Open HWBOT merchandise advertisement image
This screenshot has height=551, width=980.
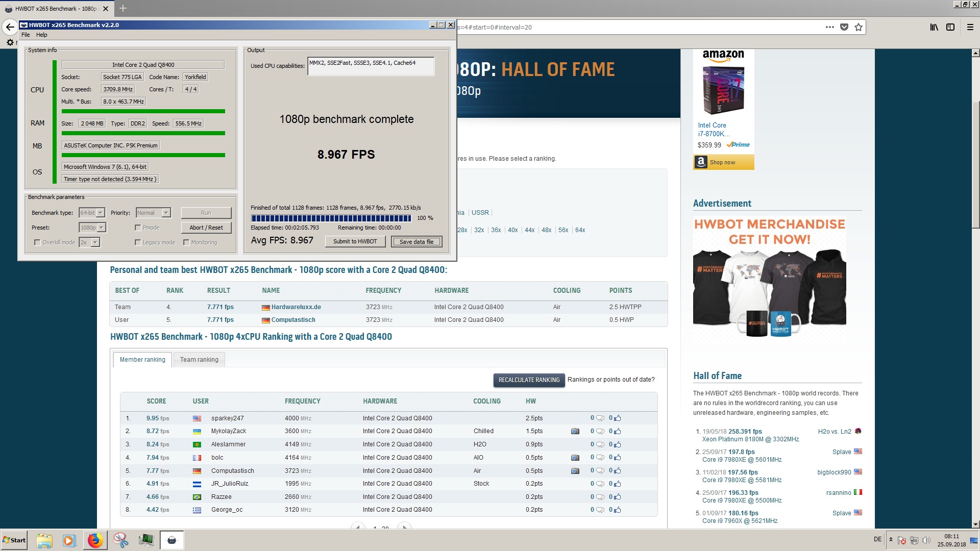click(x=770, y=278)
